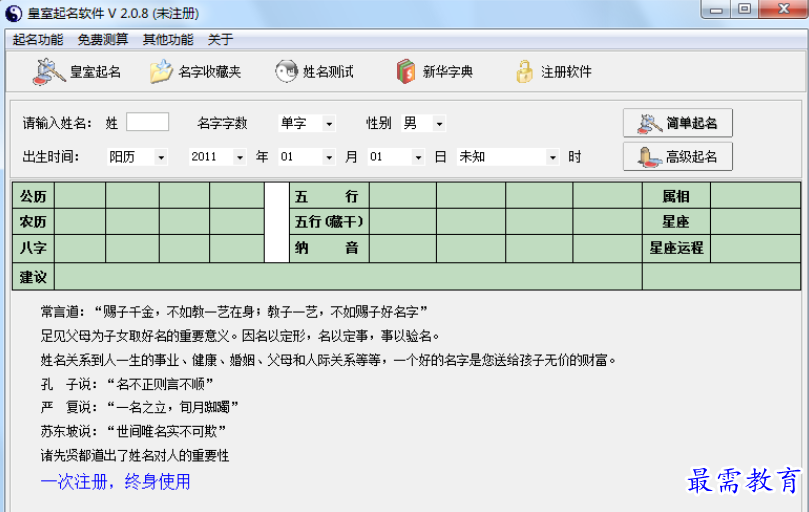Expand the 名字字数 dropdown showing 单字
The image size is (809, 512).
tap(329, 123)
